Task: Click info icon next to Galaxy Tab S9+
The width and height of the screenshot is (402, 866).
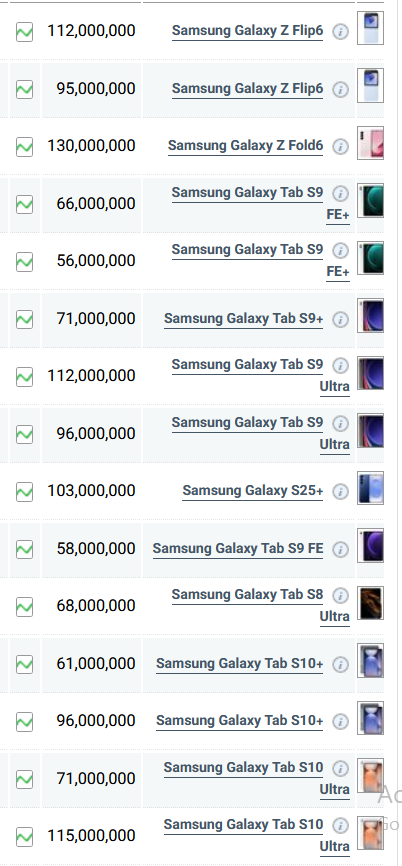Action: pos(341,320)
